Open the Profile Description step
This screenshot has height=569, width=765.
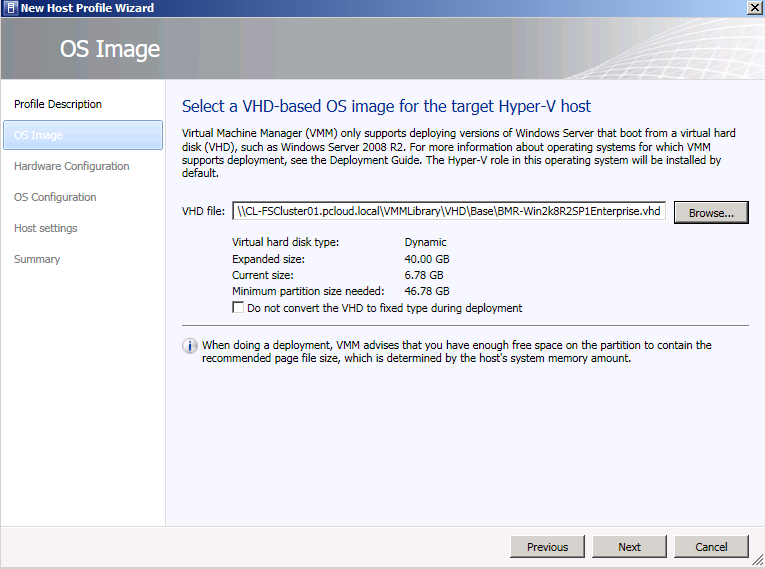58,104
